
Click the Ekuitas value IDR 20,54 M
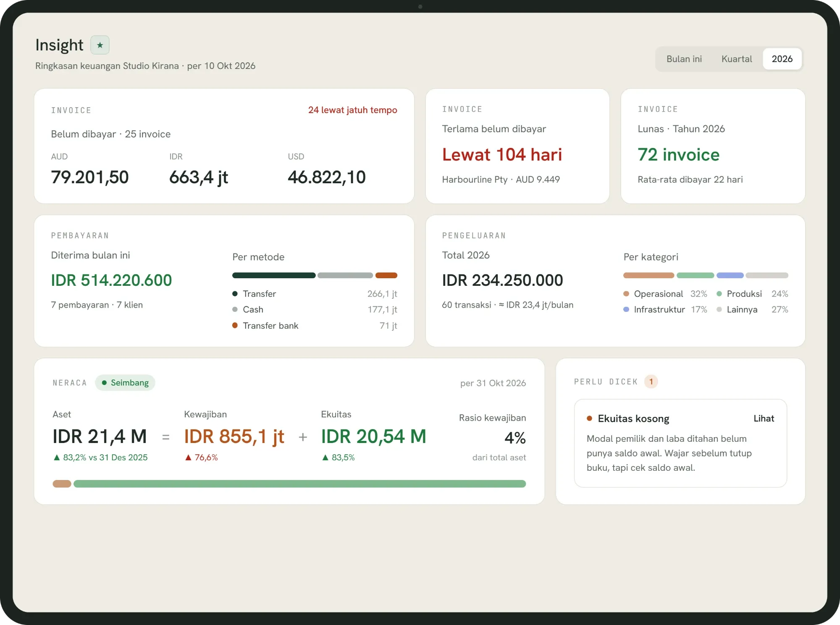tap(373, 436)
